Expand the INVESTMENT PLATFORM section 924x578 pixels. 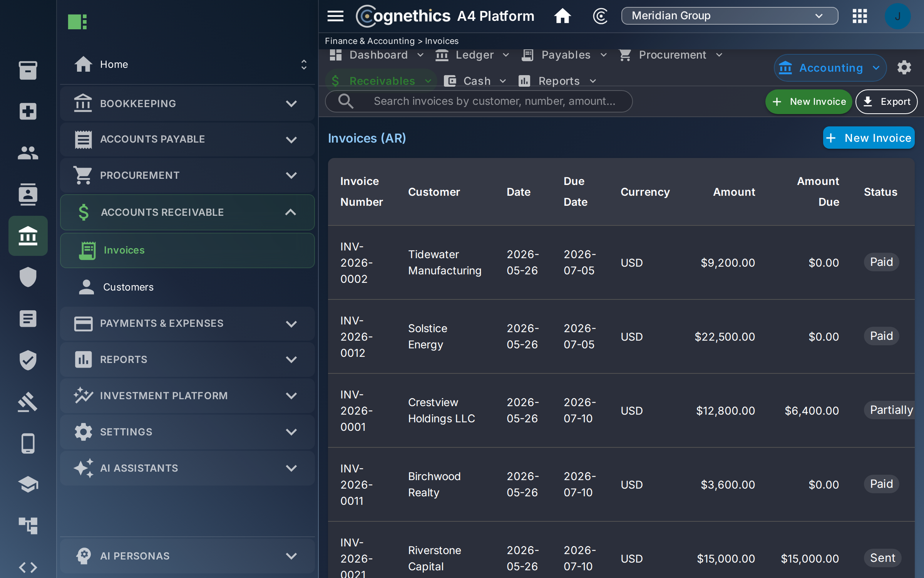(187, 396)
